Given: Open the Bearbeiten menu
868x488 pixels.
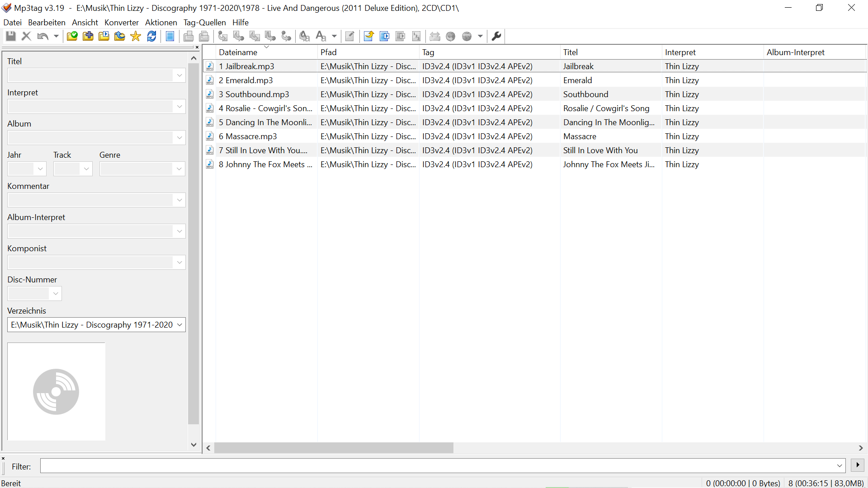Looking at the screenshot, I should point(47,23).
